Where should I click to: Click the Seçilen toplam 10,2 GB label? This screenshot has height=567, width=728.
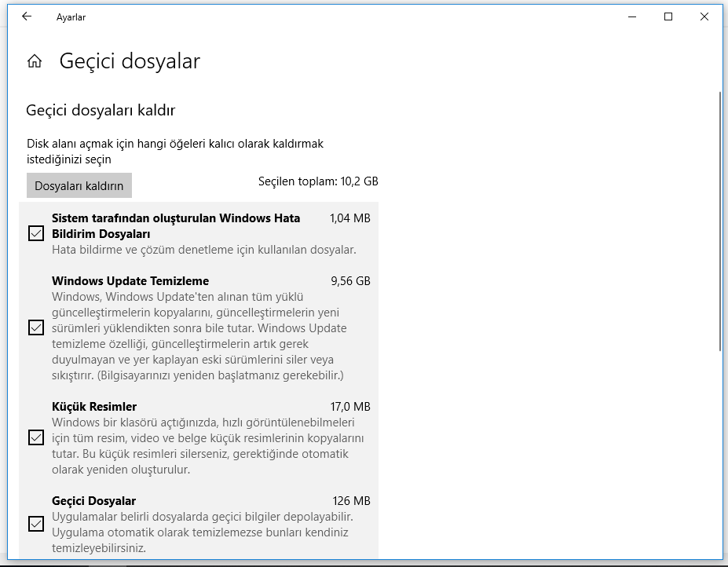pos(318,181)
